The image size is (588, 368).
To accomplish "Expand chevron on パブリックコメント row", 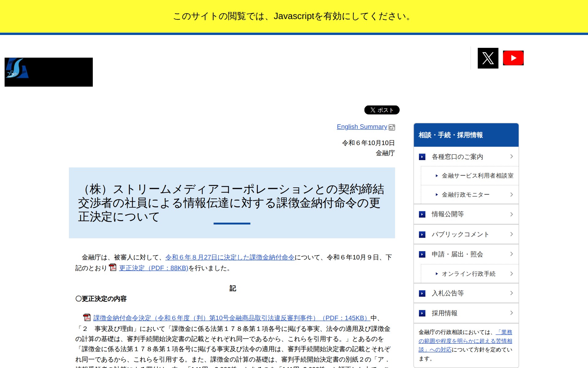I will pyautogui.click(x=511, y=234).
